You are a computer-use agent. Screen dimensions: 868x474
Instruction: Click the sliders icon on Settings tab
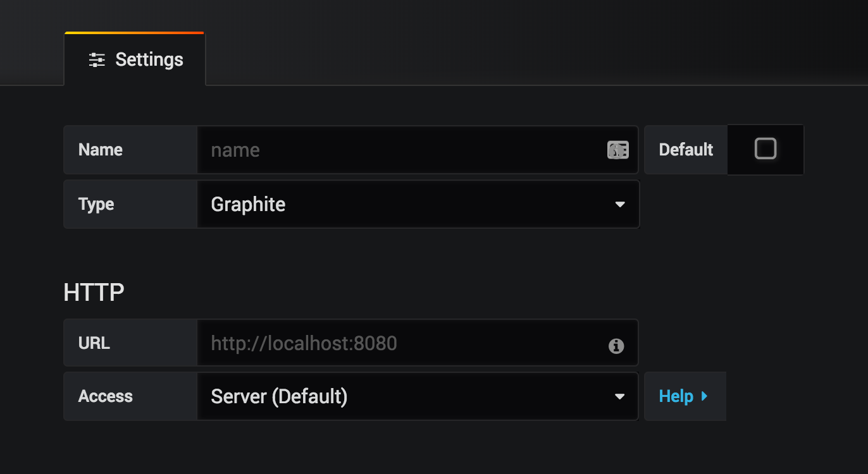pos(97,60)
